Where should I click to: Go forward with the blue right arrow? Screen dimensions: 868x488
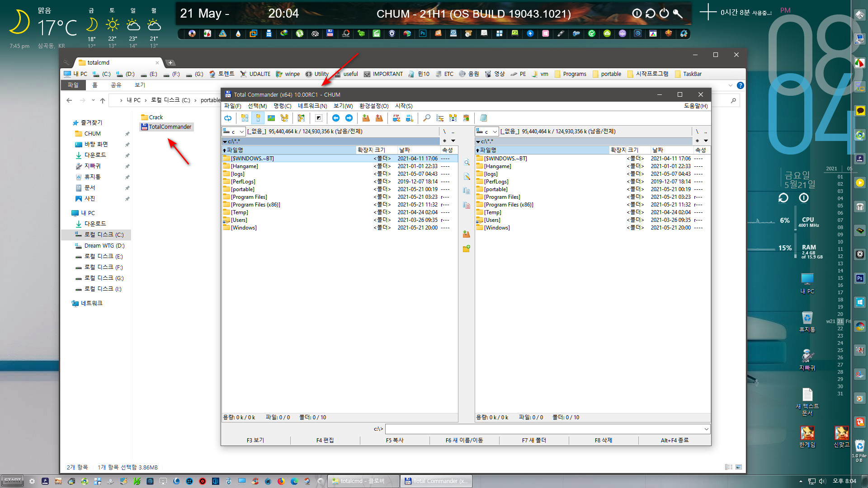tap(349, 118)
